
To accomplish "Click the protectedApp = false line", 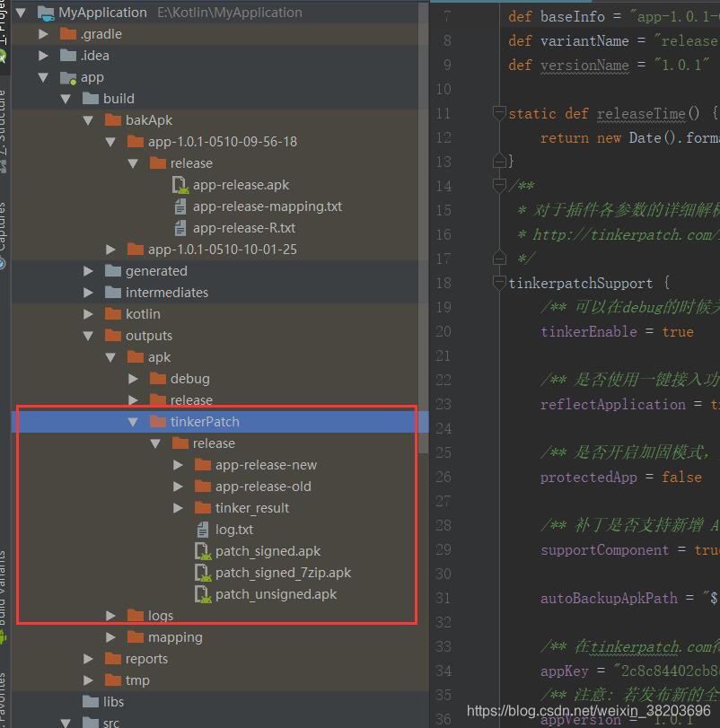I will (620, 478).
